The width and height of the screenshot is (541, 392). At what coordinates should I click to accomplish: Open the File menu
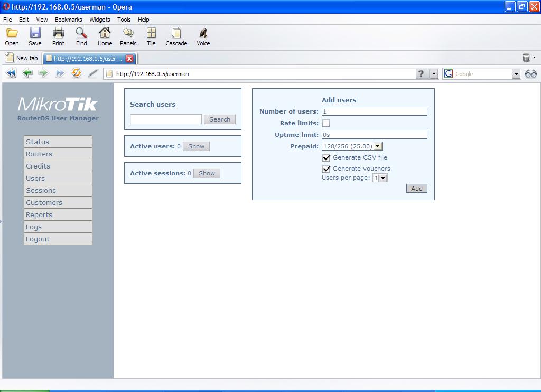pos(7,20)
